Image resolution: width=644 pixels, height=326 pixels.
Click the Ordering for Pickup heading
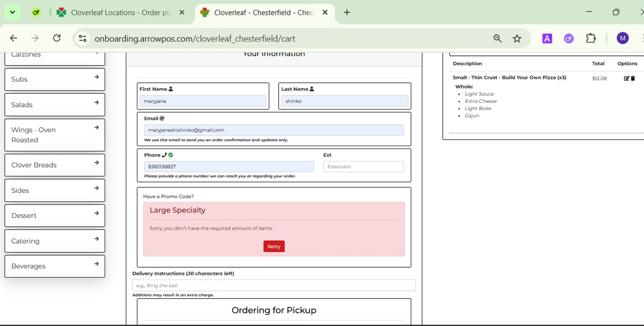click(274, 311)
